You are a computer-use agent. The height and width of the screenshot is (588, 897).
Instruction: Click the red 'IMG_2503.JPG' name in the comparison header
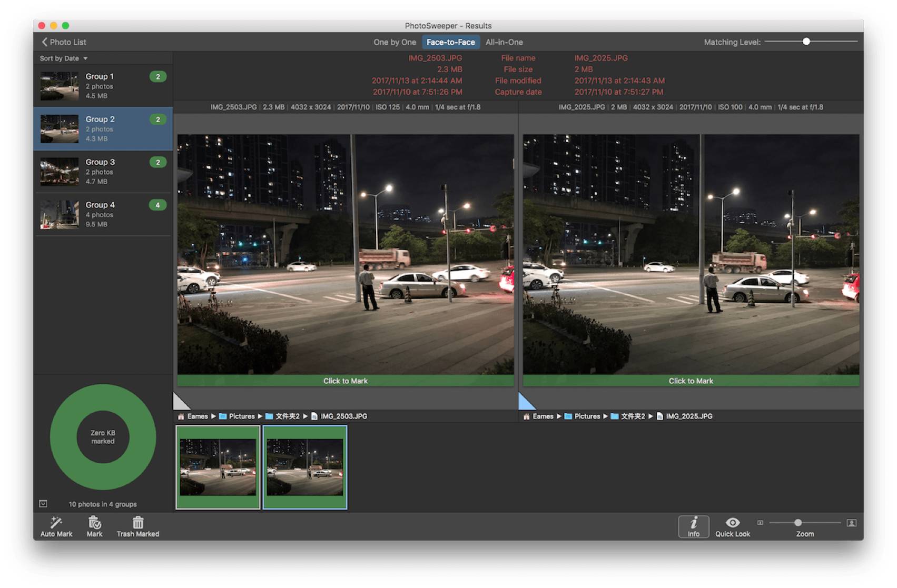pos(435,58)
